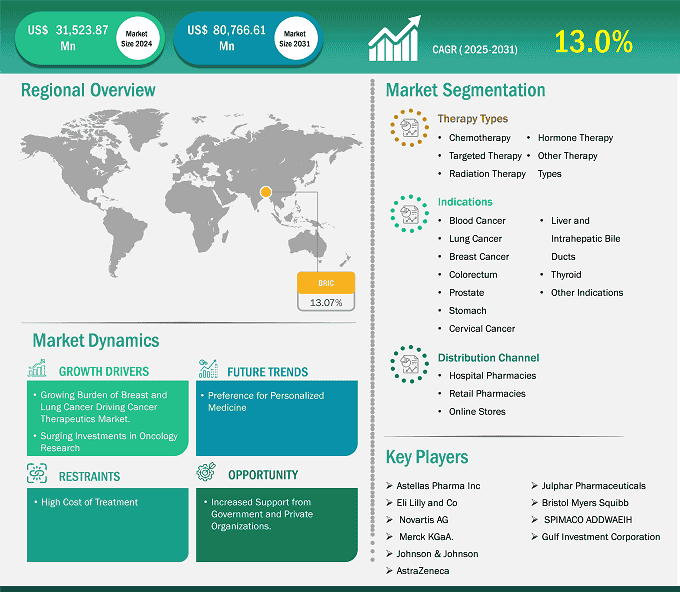Viewport: 680px width, 592px height.
Task: Click Bristol Myers Squibb entry
Action: click(x=585, y=503)
